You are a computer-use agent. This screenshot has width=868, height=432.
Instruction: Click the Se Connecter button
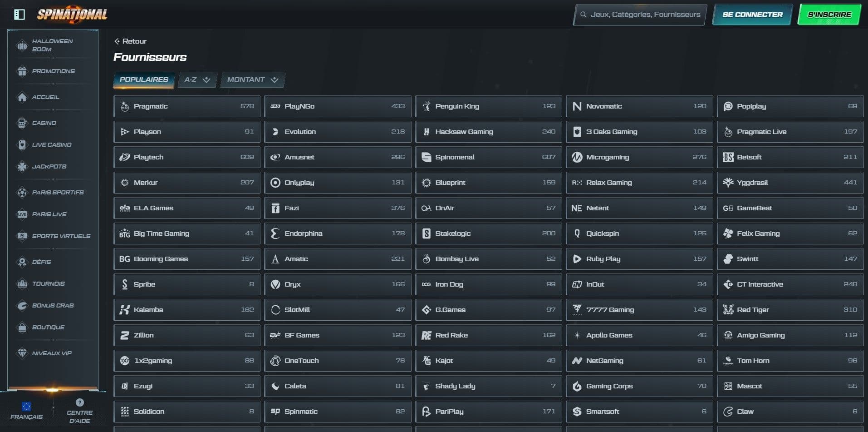[752, 15]
